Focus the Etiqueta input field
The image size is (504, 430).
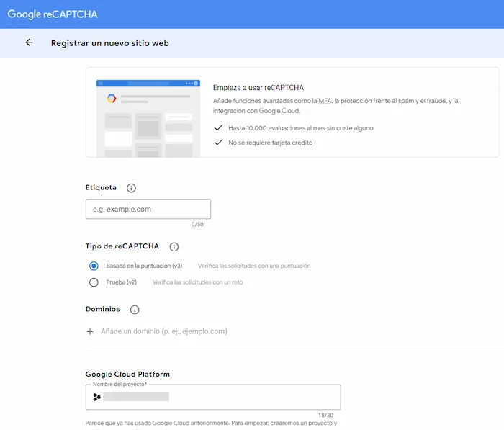pyautogui.click(x=148, y=209)
